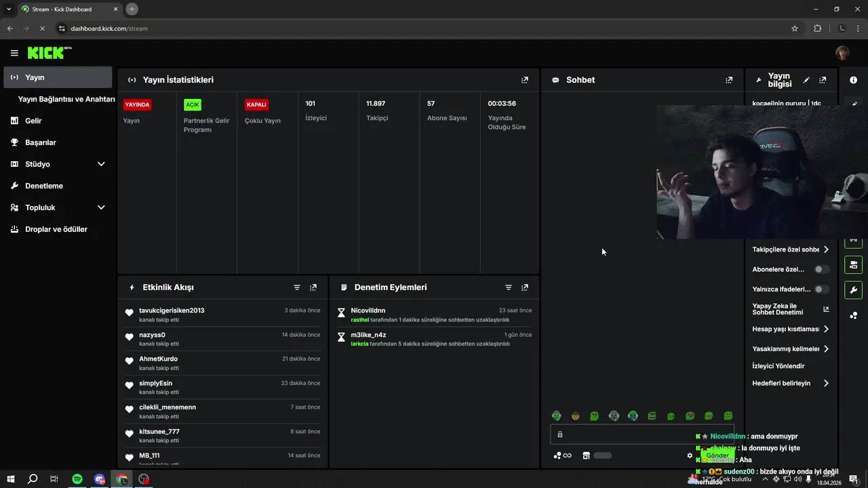This screenshot has height=488, width=868.
Task: Pop out the Yayın İstatistikleri panel
Action: click(524, 80)
